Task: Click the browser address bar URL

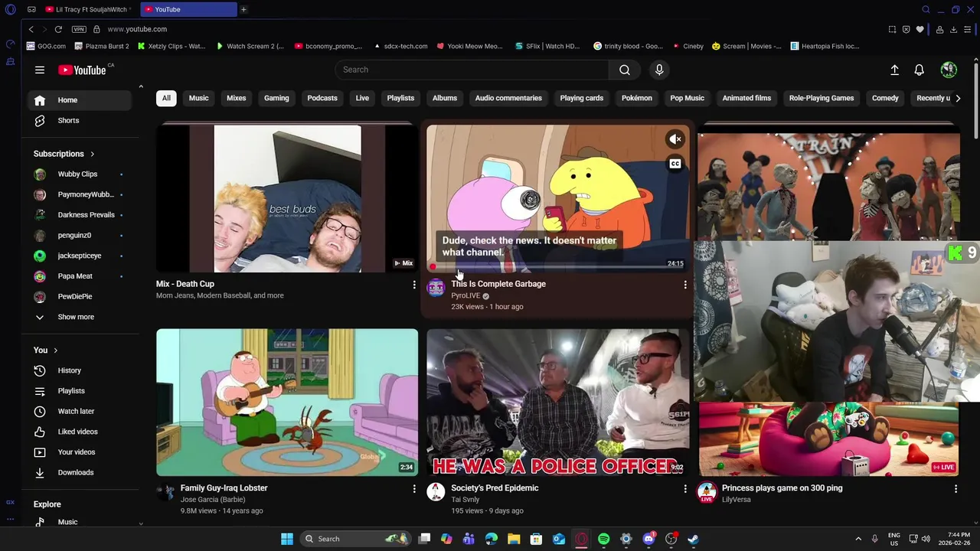Action: point(138,29)
